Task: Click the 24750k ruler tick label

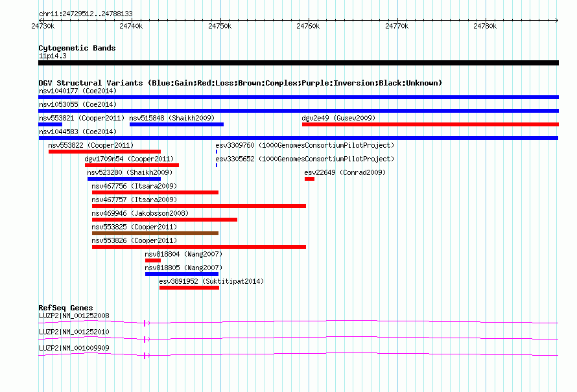Action: click(x=220, y=26)
